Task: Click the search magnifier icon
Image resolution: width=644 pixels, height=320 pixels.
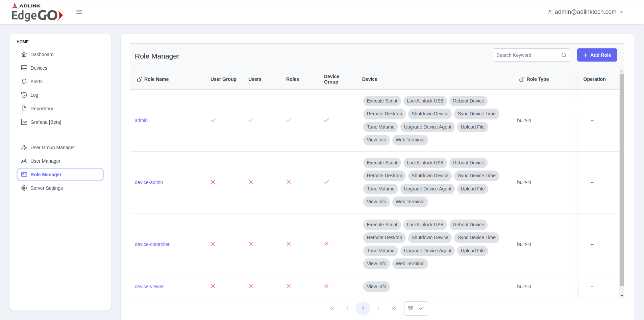Action: pos(564,55)
